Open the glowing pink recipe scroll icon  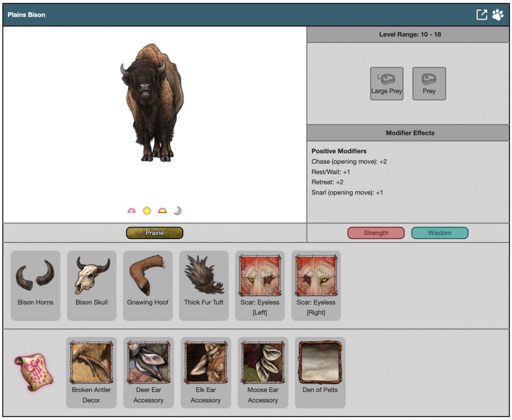coord(33,371)
